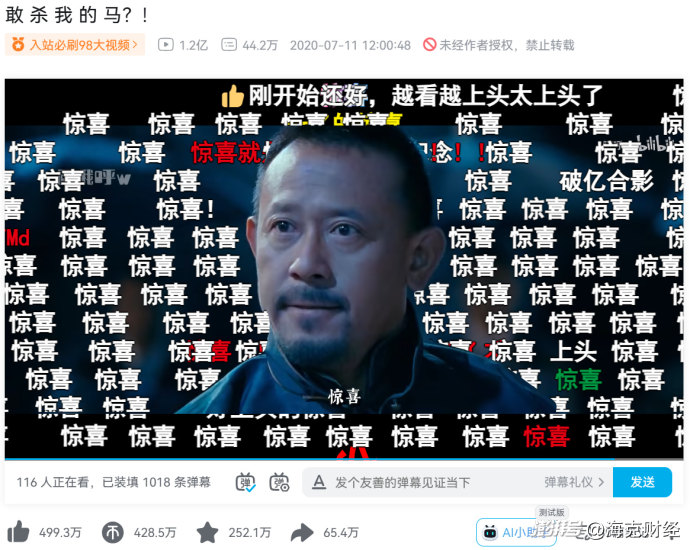Click the thumbs-up like icon
This screenshot has height=550, width=690.
point(18,532)
